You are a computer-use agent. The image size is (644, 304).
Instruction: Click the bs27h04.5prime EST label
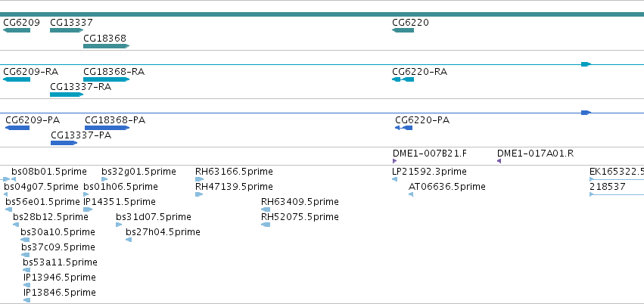(163, 232)
